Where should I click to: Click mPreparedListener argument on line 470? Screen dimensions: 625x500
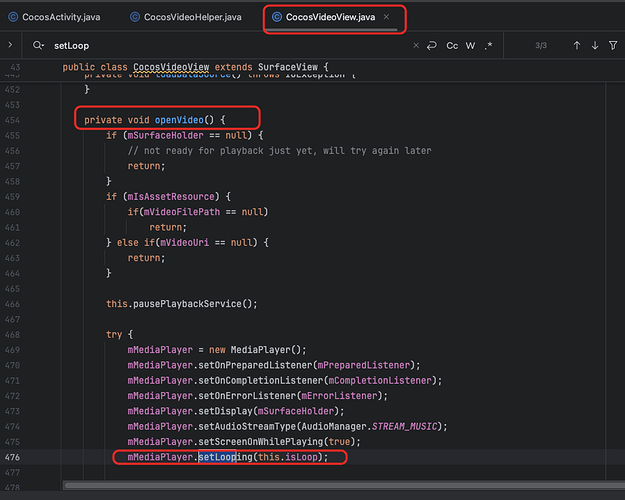(x=364, y=365)
